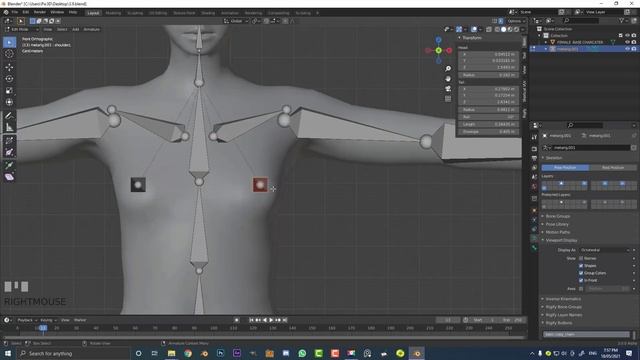Open the Display As Octahedral dropdown
640x360 pixels.
605,250
